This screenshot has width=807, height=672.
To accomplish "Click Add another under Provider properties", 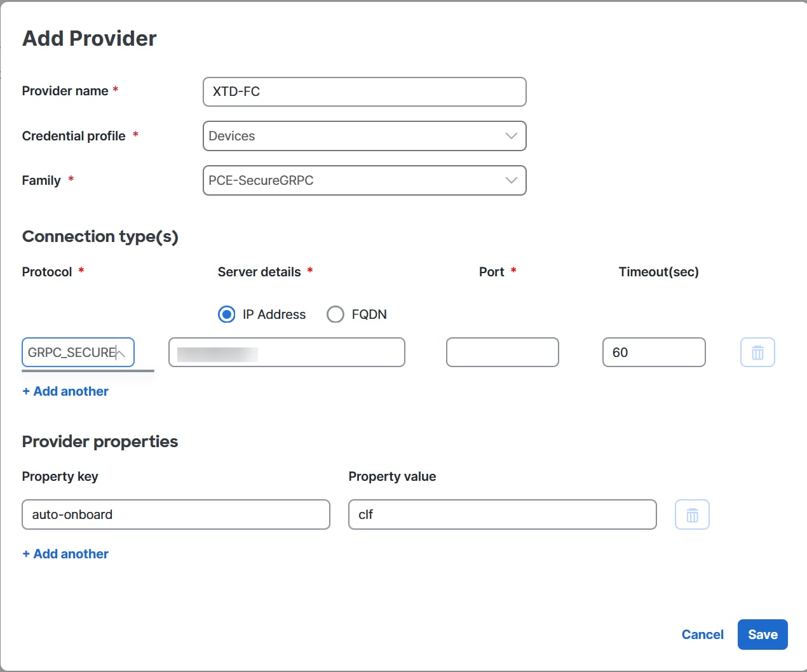I will [x=65, y=553].
